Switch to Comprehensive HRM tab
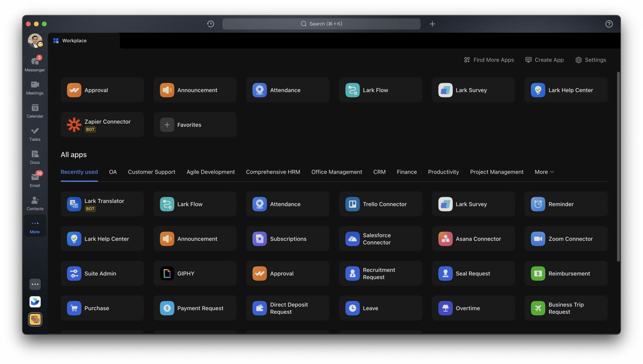Screen dimensions: 643x364 pyautogui.click(x=273, y=172)
